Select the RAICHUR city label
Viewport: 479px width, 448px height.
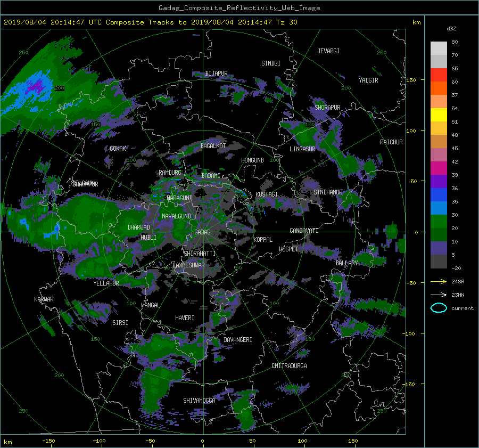point(391,142)
